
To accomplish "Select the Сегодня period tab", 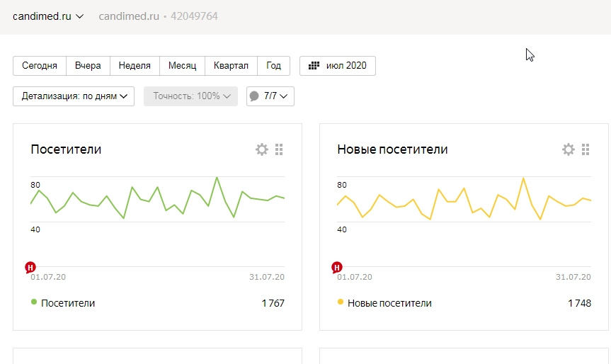I will click(x=40, y=66).
